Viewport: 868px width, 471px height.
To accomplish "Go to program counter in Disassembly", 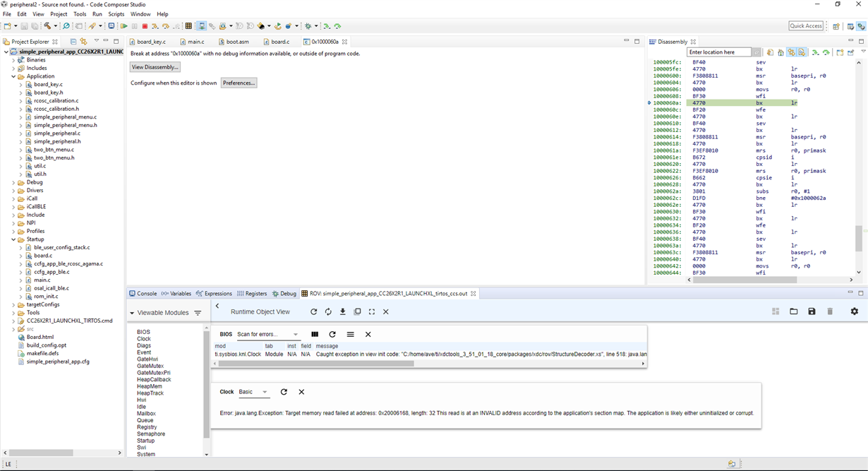I will pyautogui.click(x=780, y=52).
